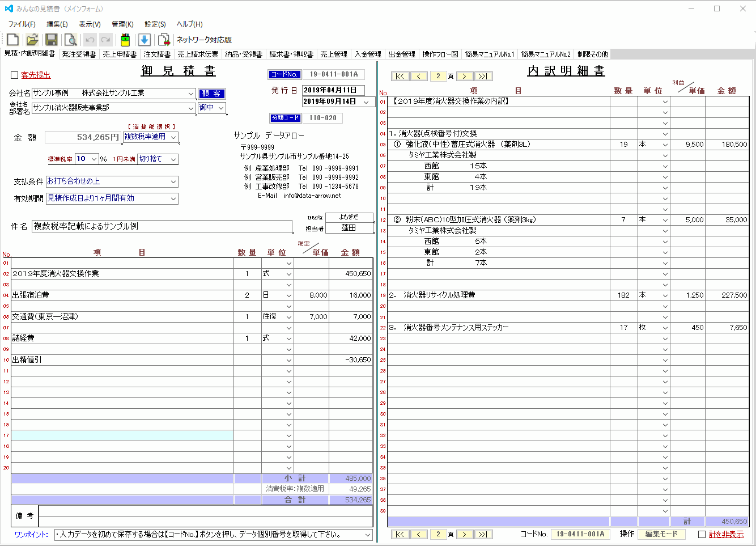Open the ファイル(F) menu
Image resolution: width=756 pixels, height=546 pixels.
[22, 24]
